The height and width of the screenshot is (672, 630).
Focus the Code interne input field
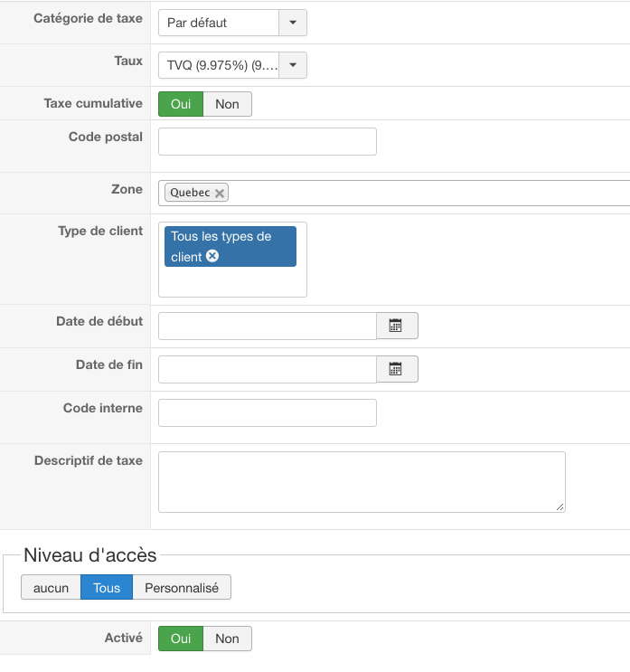267,412
